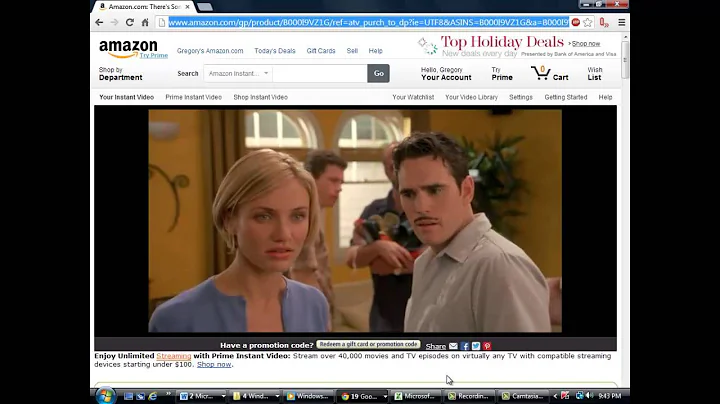Open the Chrome menu
This screenshot has height=404, width=720.
[622, 22]
